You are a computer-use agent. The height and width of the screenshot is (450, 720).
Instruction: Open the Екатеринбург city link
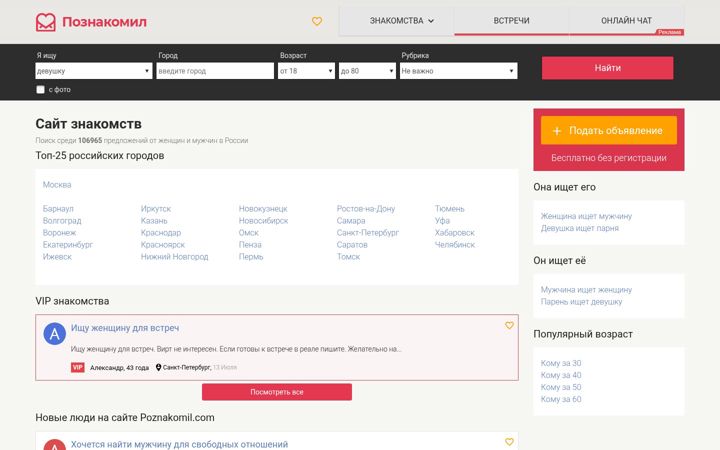click(x=68, y=245)
